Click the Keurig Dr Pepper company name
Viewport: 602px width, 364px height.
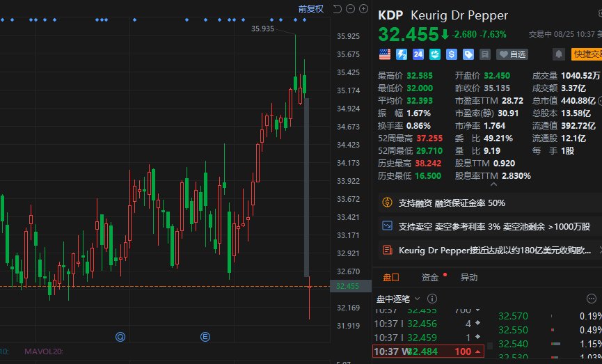coord(459,15)
